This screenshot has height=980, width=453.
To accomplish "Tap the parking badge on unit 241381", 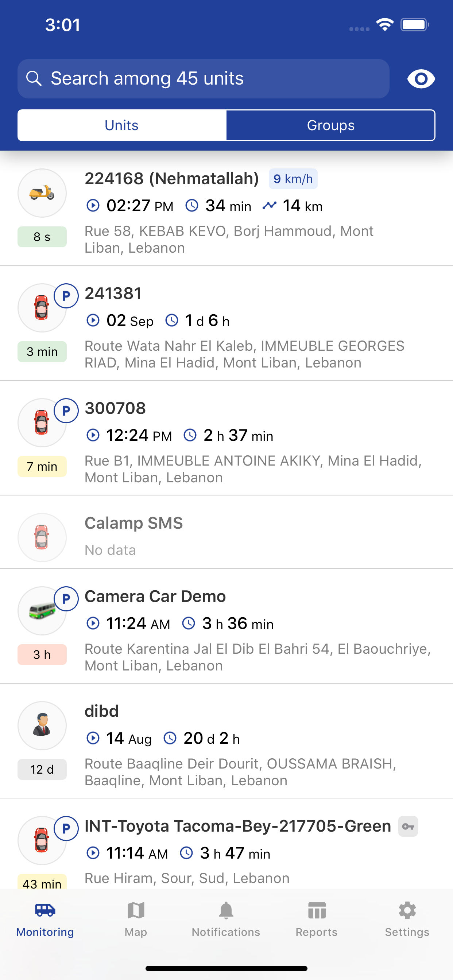I will [x=66, y=296].
